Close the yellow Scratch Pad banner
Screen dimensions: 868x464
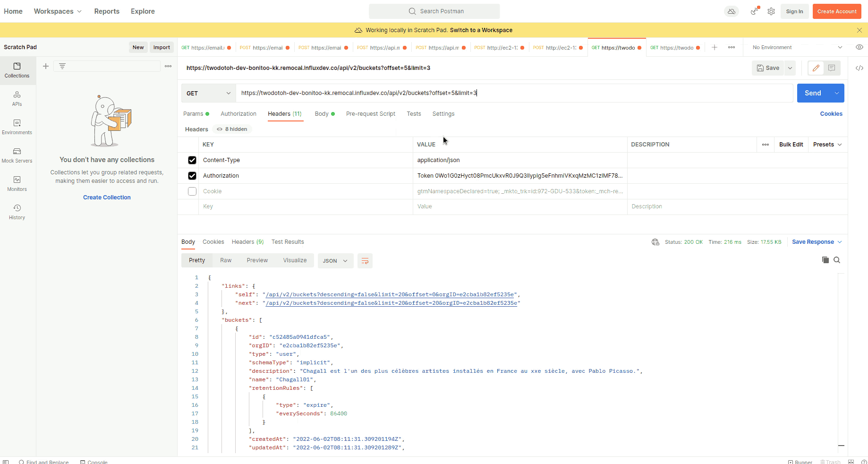click(x=859, y=30)
